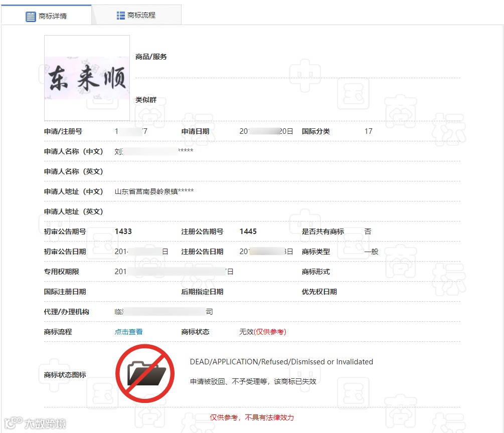Select the 商标类型 value 一般

(x=371, y=252)
